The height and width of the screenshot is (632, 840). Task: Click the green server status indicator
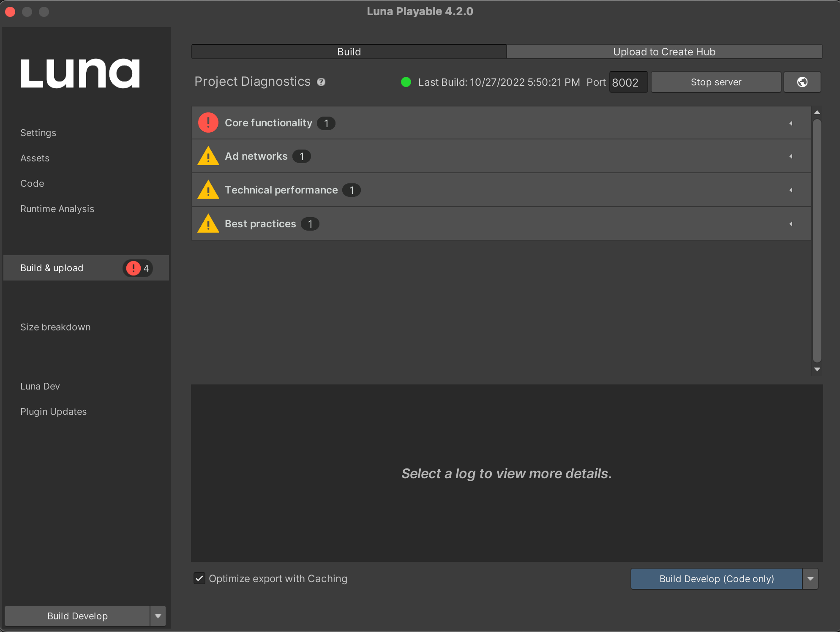pos(404,82)
